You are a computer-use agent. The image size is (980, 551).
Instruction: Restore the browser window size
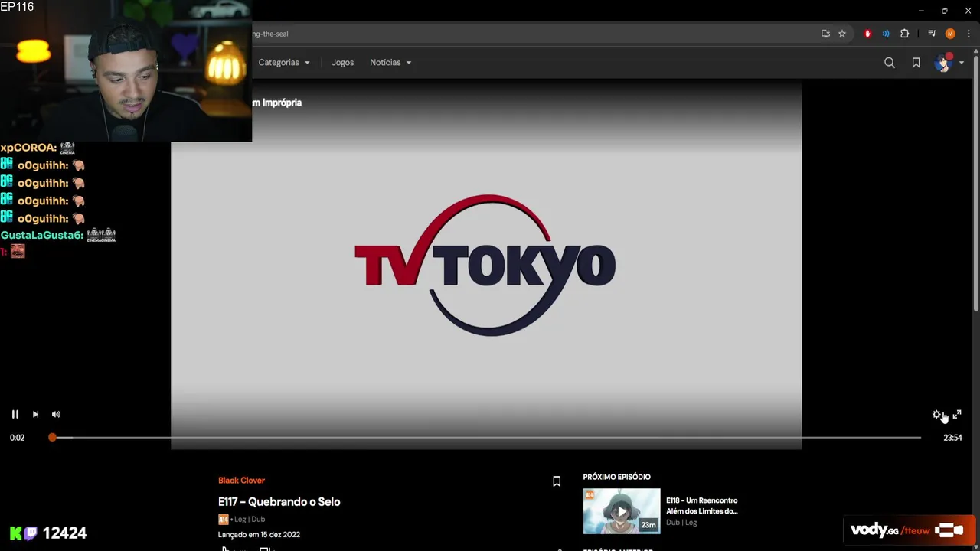tap(944, 11)
